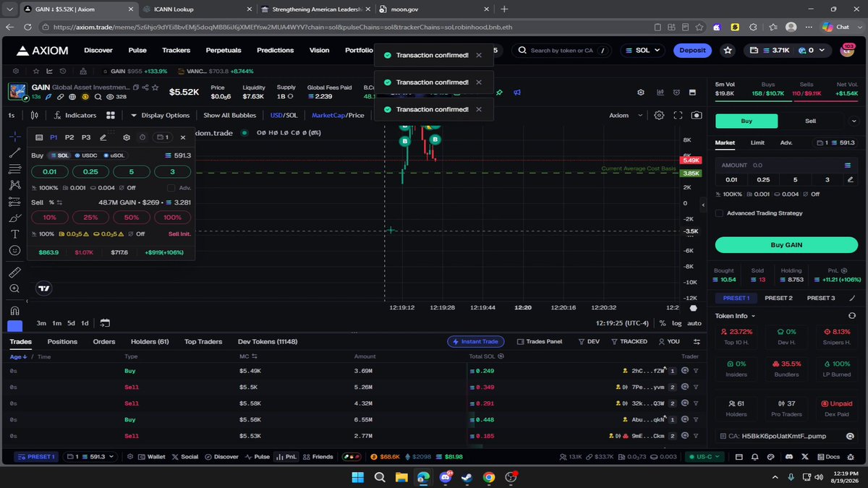Image resolution: width=868 pixels, height=488 pixels.
Task: Switch to the Top Traders tab
Action: point(203,341)
